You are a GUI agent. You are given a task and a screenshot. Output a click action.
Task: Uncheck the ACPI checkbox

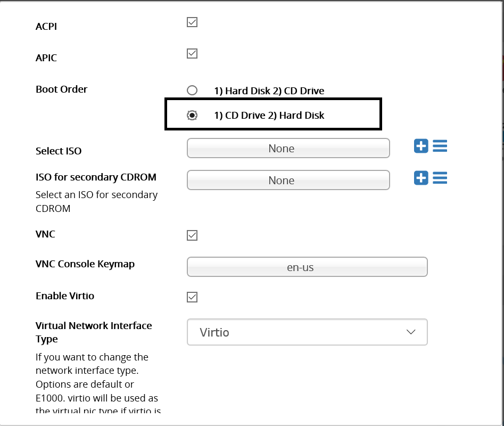click(192, 22)
